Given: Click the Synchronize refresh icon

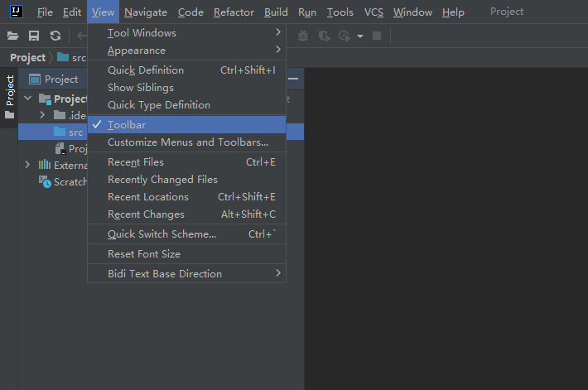Looking at the screenshot, I should (55, 36).
